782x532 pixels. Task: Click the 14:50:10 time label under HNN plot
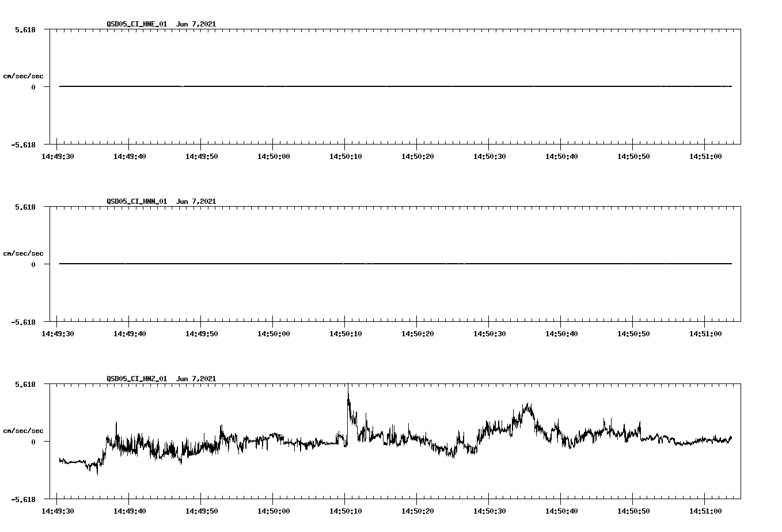coord(346,334)
